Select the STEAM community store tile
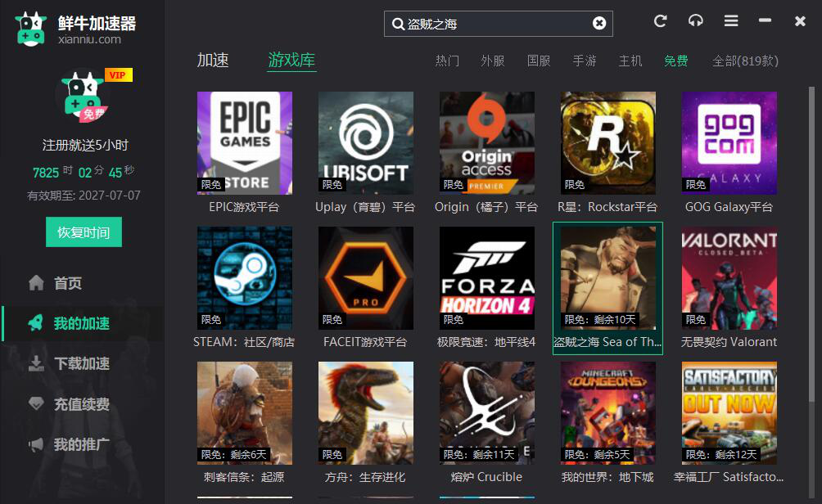 pyautogui.click(x=245, y=277)
